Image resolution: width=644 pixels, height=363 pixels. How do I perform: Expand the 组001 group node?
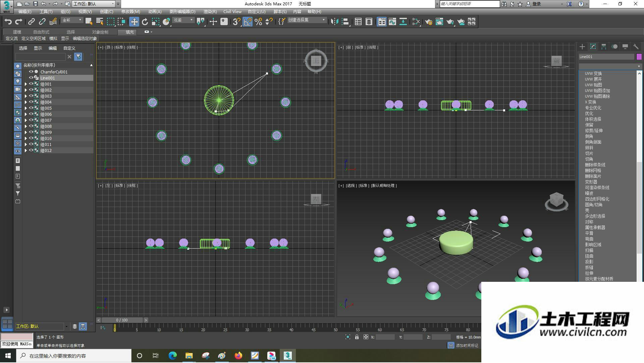[x=26, y=84]
